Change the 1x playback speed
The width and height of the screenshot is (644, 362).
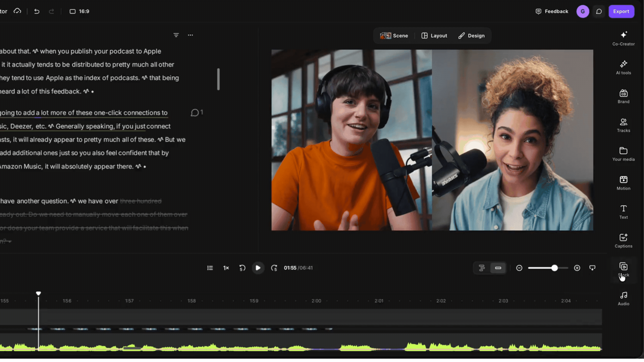pos(226,268)
